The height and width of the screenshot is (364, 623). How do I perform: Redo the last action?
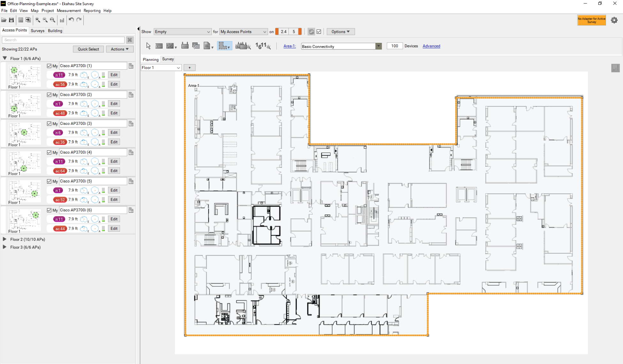[79, 20]
